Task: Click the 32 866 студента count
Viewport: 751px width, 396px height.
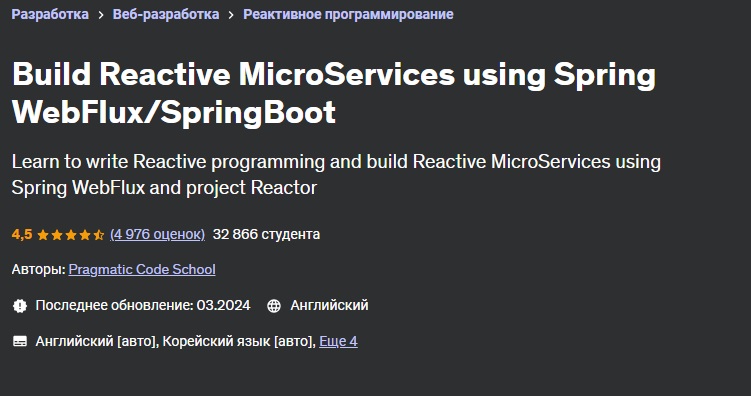Action: click(266, 234)
